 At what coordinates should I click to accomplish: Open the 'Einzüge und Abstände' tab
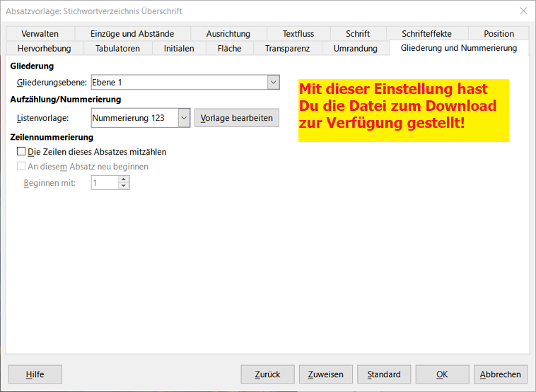[132, 33]
